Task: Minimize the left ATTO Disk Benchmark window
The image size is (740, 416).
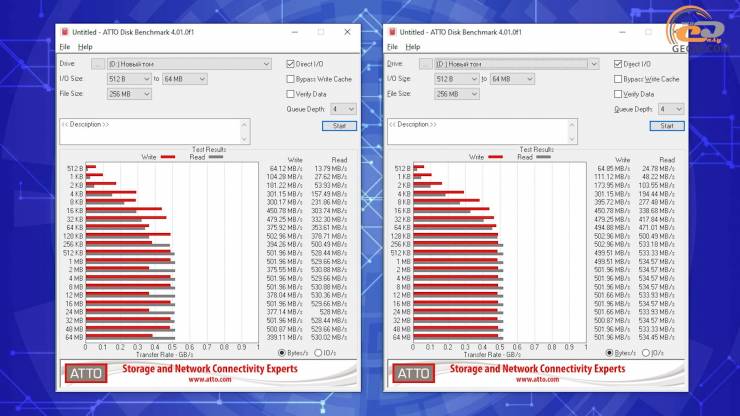Action: (x=295, y=32)
